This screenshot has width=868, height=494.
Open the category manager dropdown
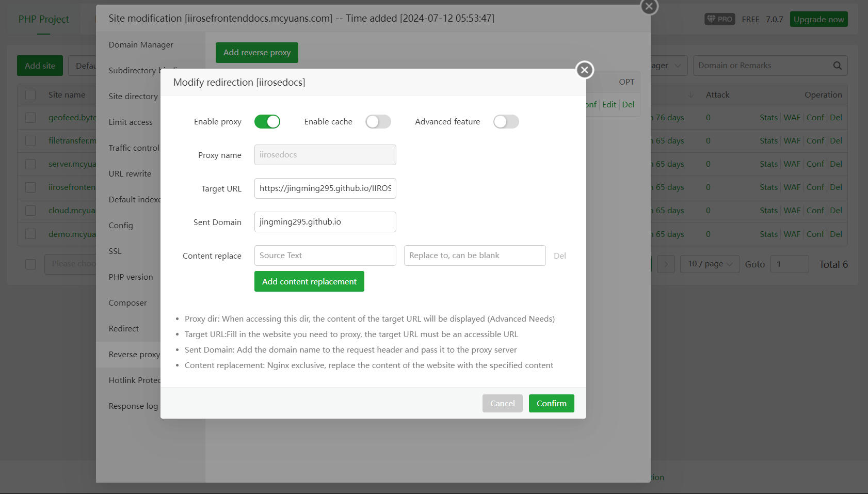click(669, 66)
